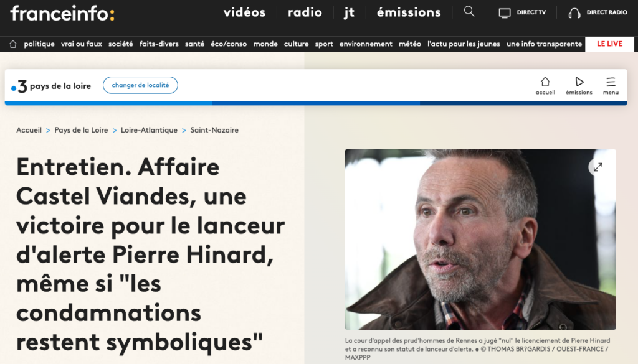Click the Pierre Hinard article photo

pos(480,240)
